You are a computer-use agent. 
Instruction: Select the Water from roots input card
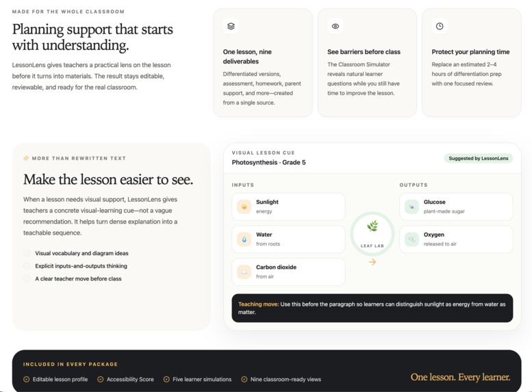(288, 239)
